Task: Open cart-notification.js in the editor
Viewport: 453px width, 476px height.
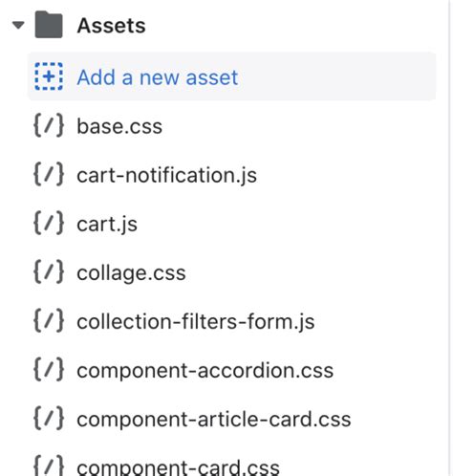Action: 166,175
